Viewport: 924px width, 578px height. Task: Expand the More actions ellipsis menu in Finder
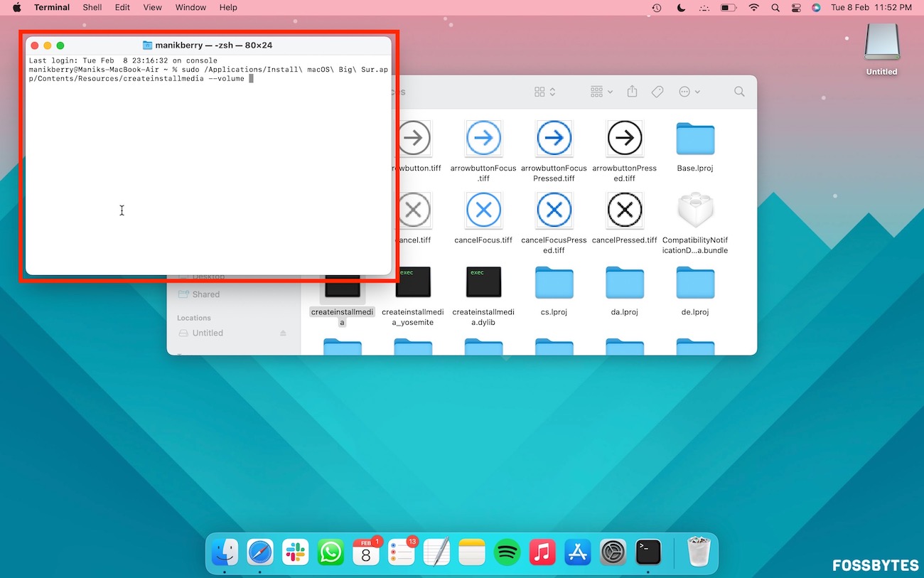pos(687,91)
